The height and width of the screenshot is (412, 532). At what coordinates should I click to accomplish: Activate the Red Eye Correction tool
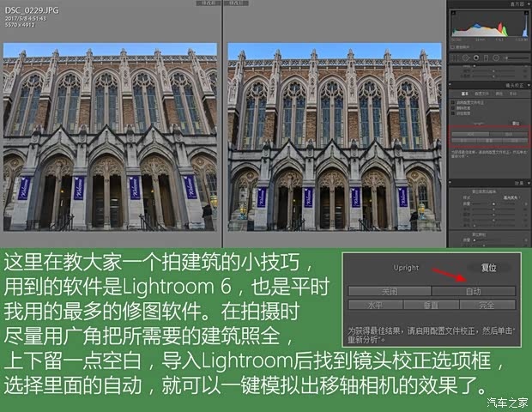tap(476, 58)
